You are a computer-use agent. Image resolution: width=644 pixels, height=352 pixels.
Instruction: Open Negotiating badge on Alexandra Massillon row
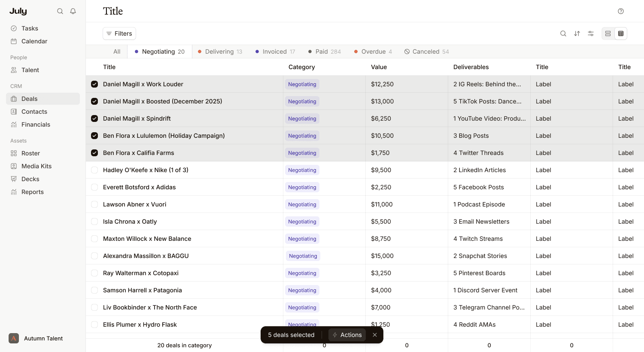coord(303,256)
